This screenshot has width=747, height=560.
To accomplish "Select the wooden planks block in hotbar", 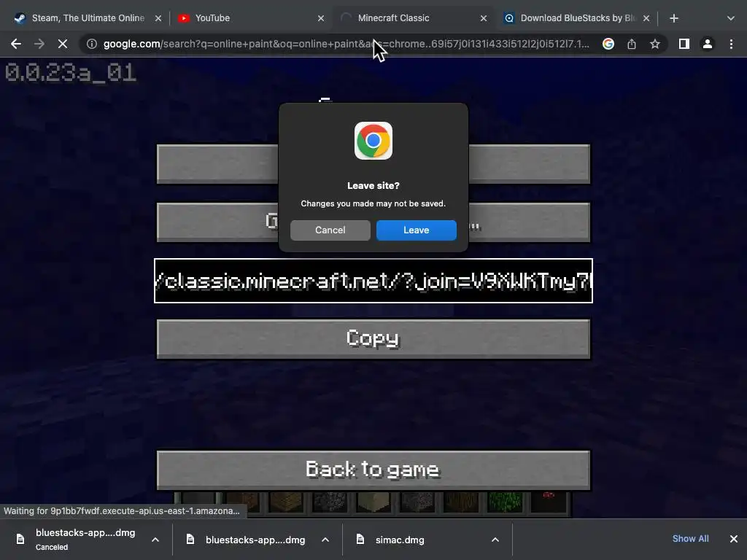I will (286, 502).
